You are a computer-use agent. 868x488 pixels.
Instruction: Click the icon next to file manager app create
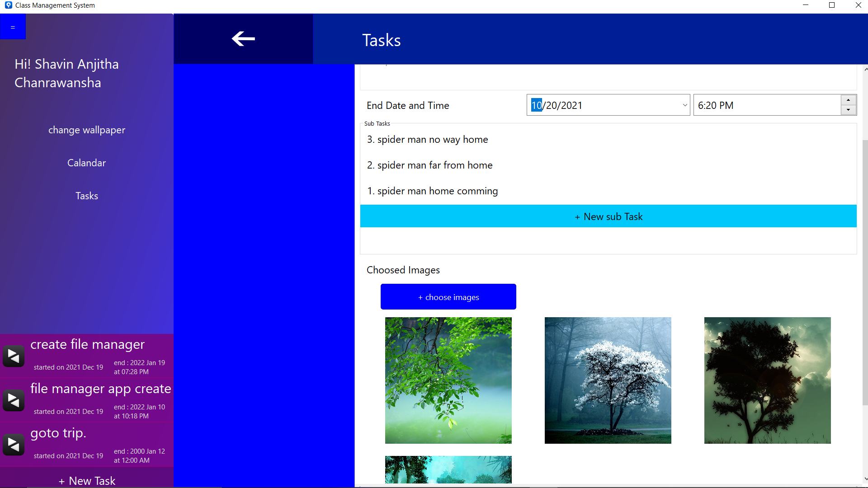tap(13, 400)
